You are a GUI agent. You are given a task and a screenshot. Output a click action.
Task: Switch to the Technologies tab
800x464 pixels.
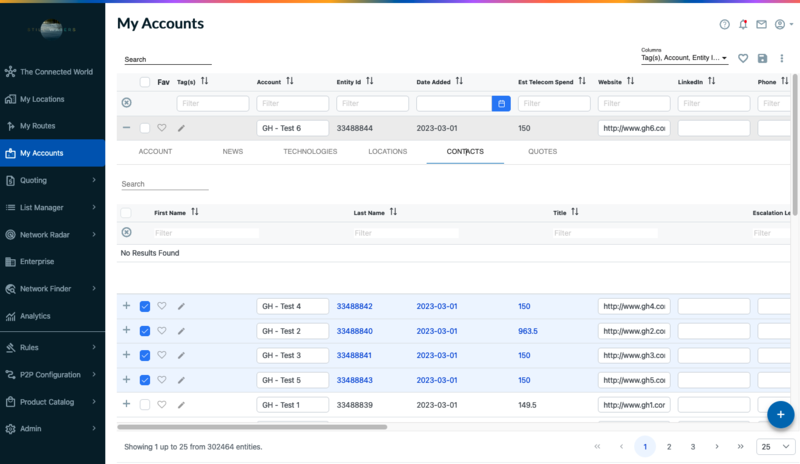(x=310, y=152)
